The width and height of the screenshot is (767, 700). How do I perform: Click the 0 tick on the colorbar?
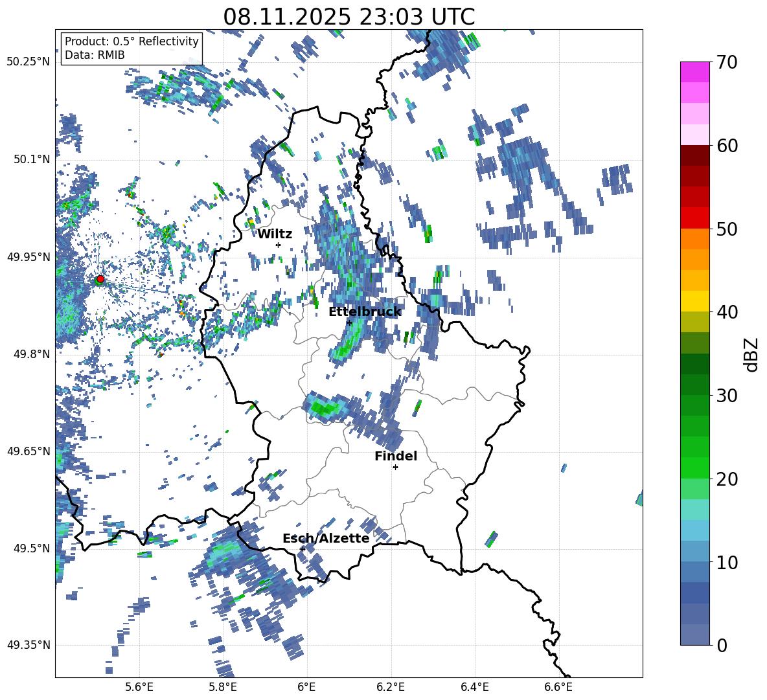click(722, 645)
